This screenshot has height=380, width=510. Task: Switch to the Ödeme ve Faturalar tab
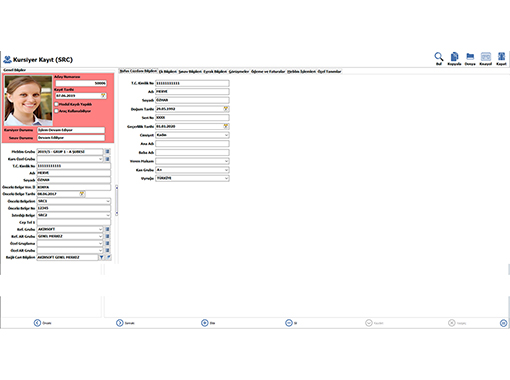268,72
